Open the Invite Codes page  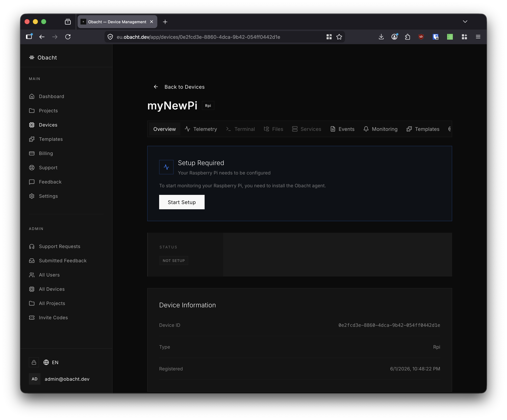[x=48, y=317]
